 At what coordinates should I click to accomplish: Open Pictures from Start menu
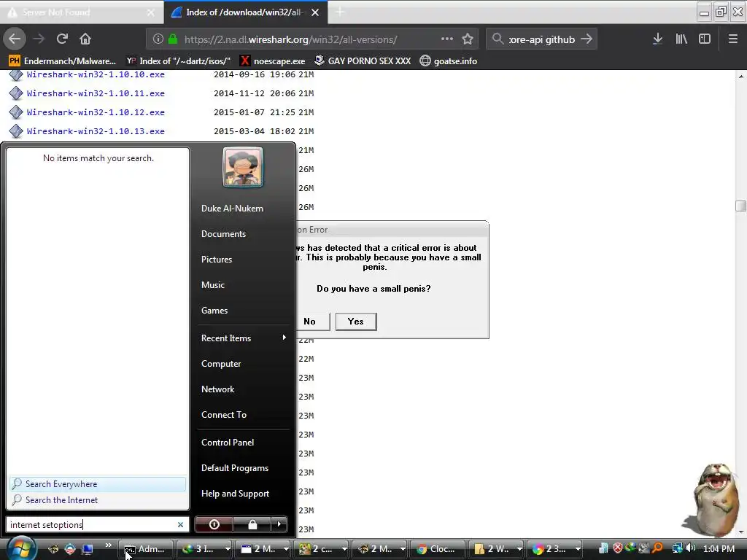click(x=217, y=260)
